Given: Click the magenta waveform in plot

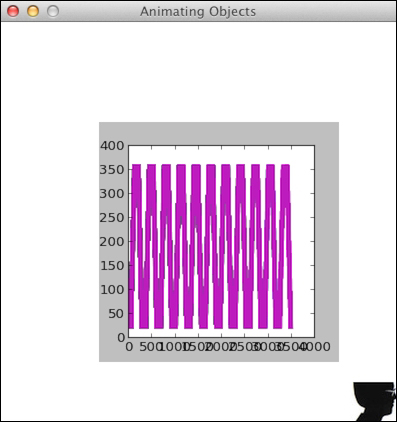Looking at the screenshot, I should [211, 246].
